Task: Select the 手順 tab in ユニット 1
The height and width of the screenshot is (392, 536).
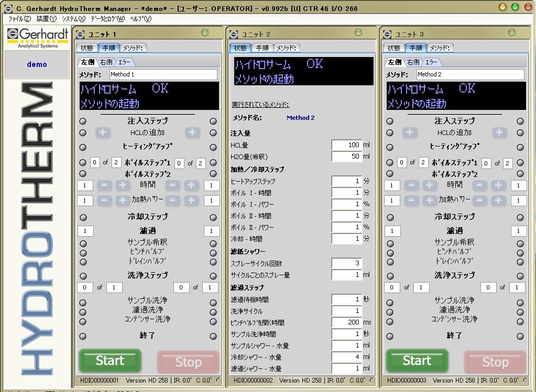Action: [109, 48]
